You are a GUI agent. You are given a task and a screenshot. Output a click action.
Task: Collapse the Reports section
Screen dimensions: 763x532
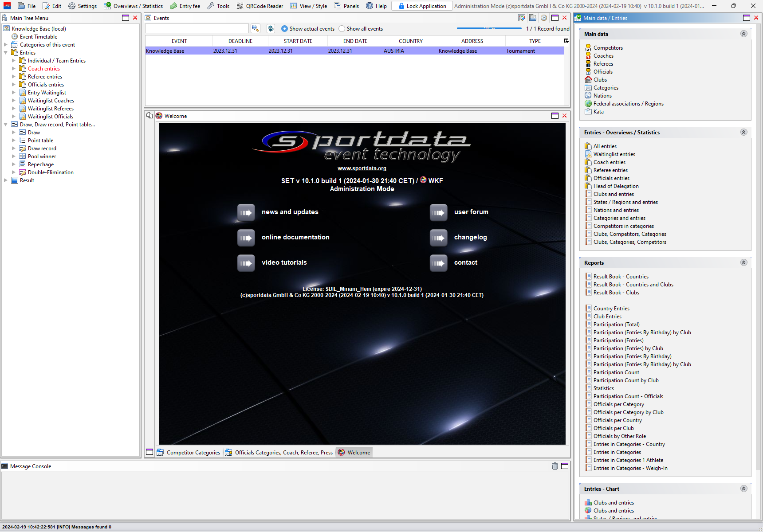[x=744, y=262]
